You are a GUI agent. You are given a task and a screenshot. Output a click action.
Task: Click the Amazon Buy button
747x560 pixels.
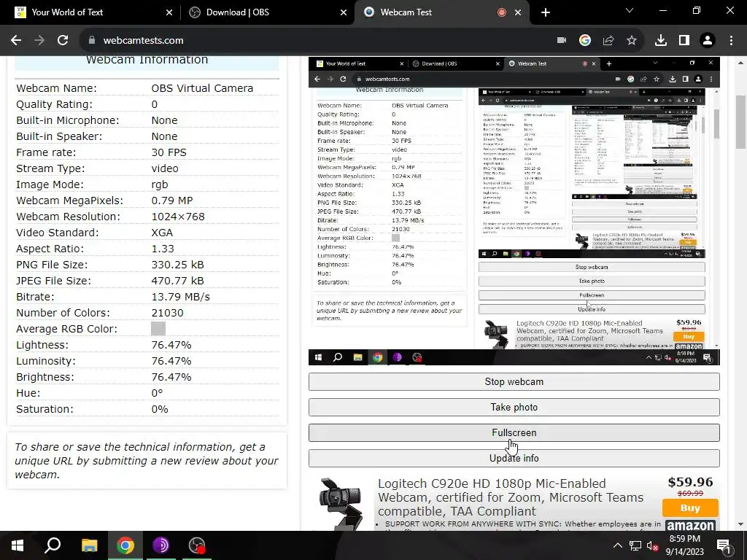coord(690,508)
